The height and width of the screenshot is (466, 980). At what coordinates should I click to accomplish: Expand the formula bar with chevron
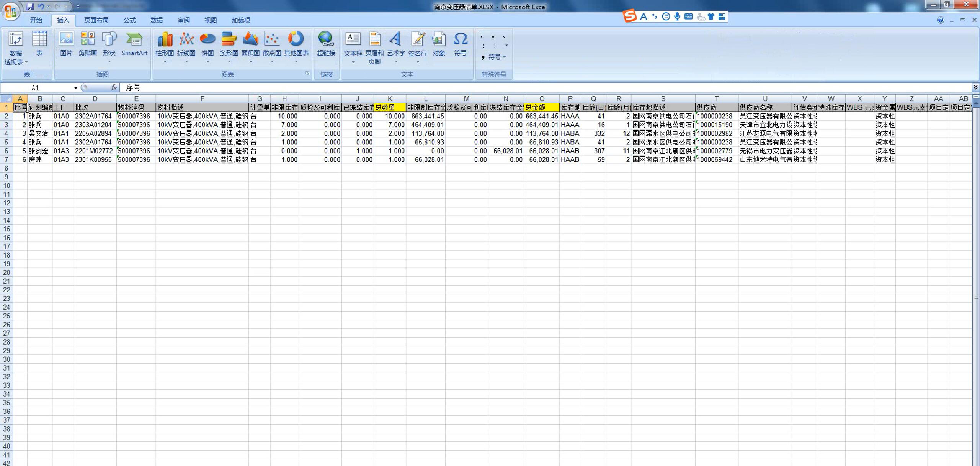[x=975, y=87]
